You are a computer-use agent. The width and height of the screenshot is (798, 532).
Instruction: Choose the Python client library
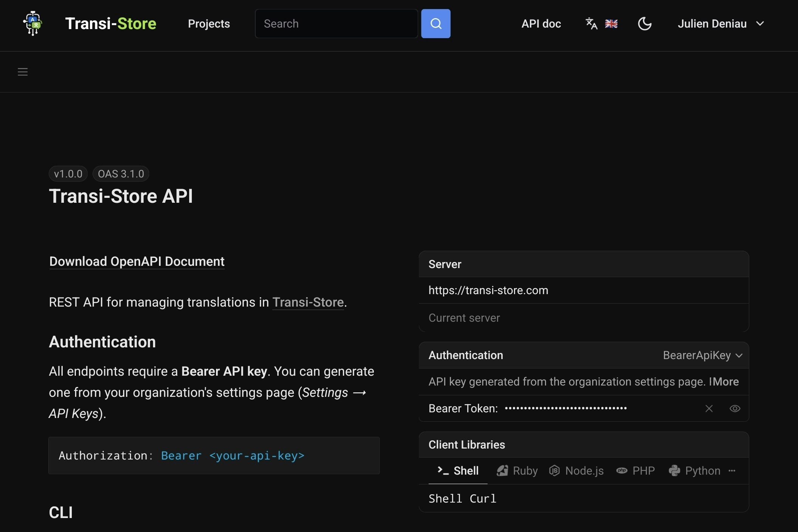click(695, 471)
